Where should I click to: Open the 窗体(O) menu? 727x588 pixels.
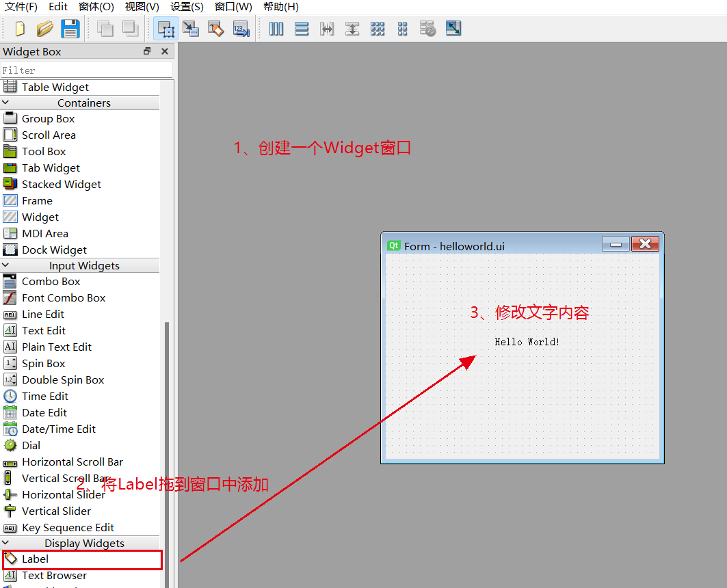(x=96, y=7)
